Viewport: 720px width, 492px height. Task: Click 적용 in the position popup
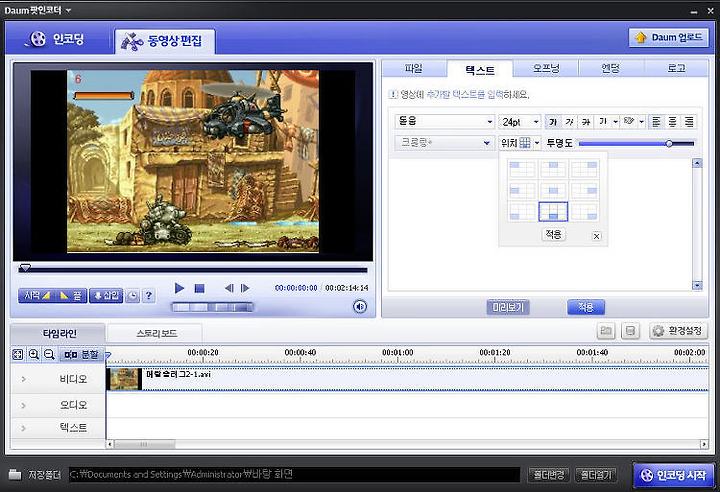click(553, 234)
